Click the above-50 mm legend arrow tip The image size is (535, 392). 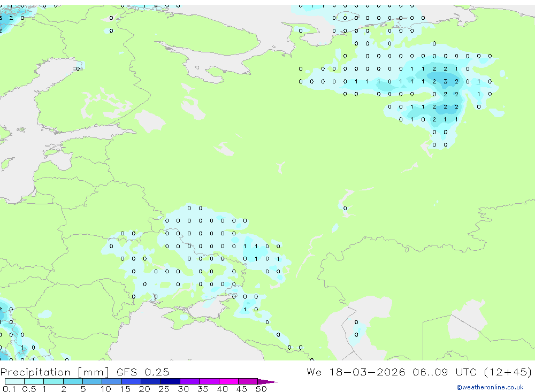(x=268, y=382)
